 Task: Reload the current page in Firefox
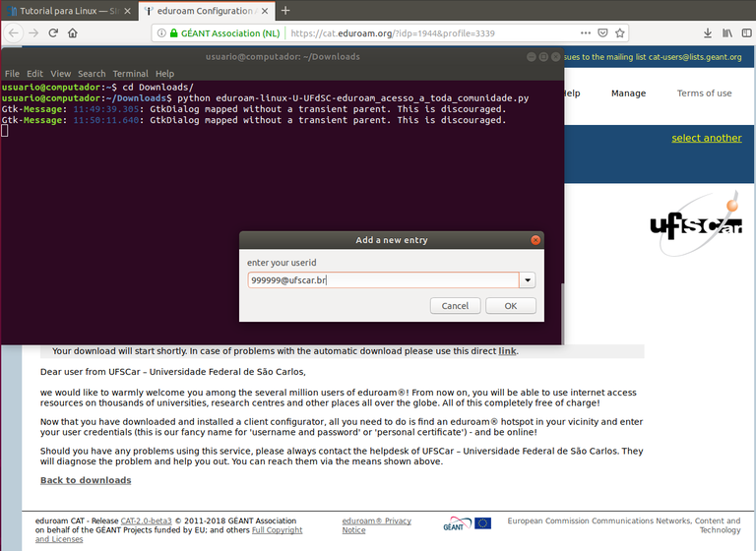tap(53, 32)
